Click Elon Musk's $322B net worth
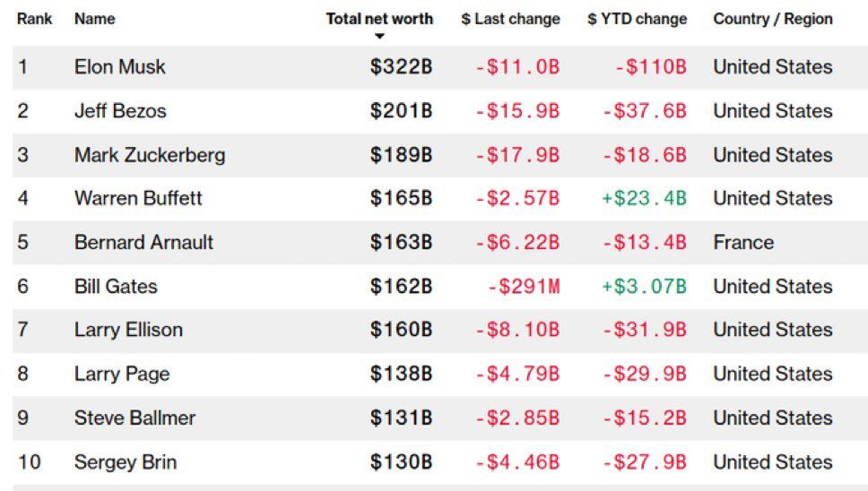868x491 pixels. coord(402,67)
